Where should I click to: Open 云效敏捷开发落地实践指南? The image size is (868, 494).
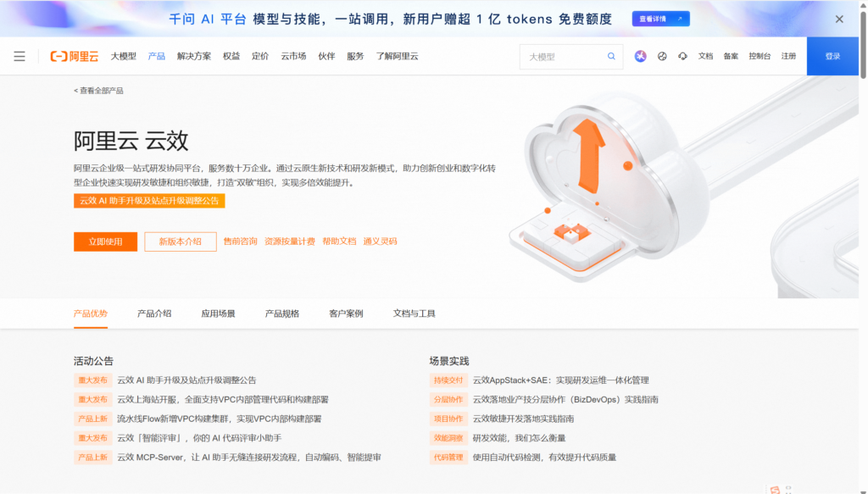pyautogui.click(x=523, y=419)
